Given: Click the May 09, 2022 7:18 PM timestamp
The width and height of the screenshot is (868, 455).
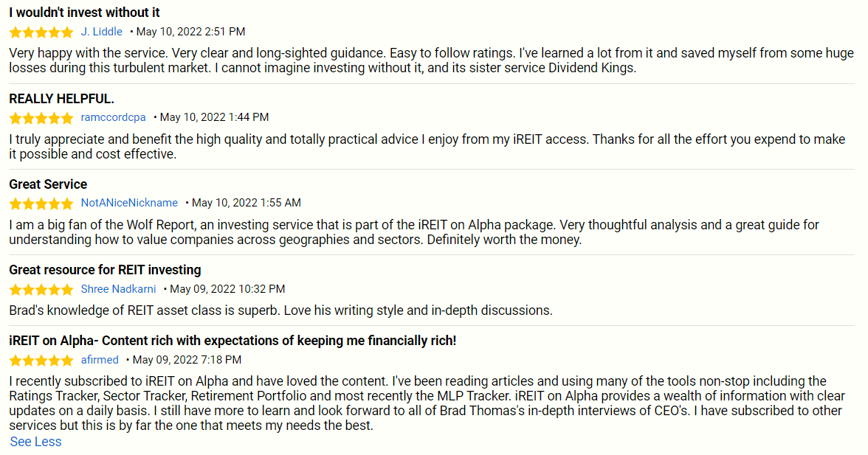Looking at the screenshot, I should click(187, 360).
